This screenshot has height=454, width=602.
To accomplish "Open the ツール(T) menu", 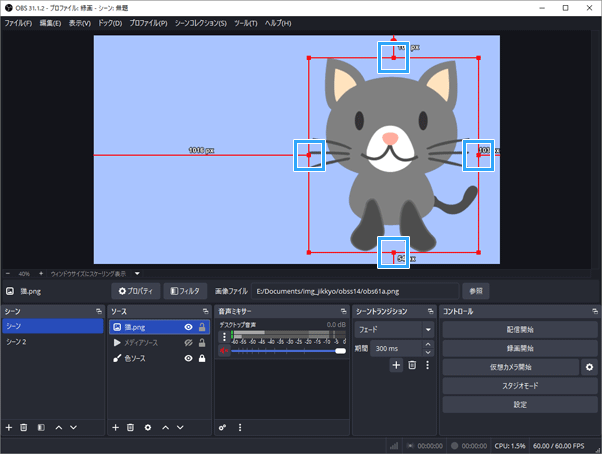I will coord(246,23).
